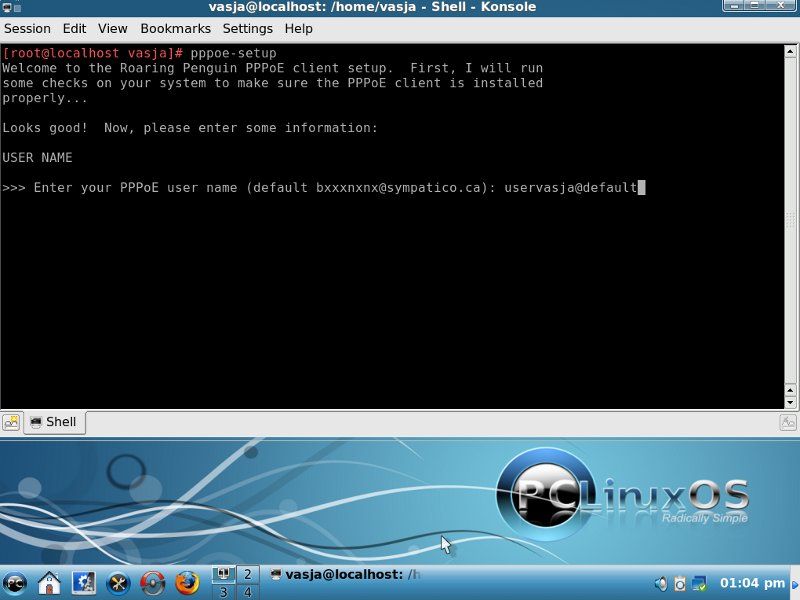
Task: Click the red lifesaver package manager icon
Action: point(152,582)
